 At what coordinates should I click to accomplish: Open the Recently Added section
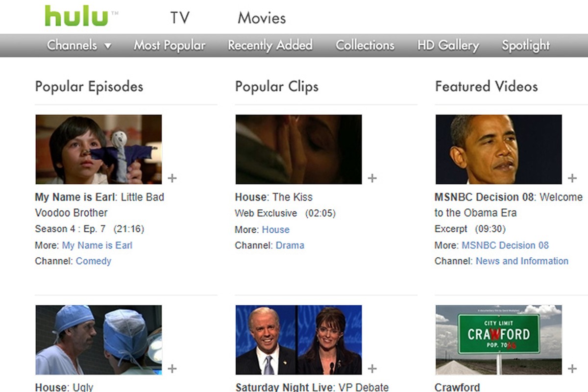point(270,45)
